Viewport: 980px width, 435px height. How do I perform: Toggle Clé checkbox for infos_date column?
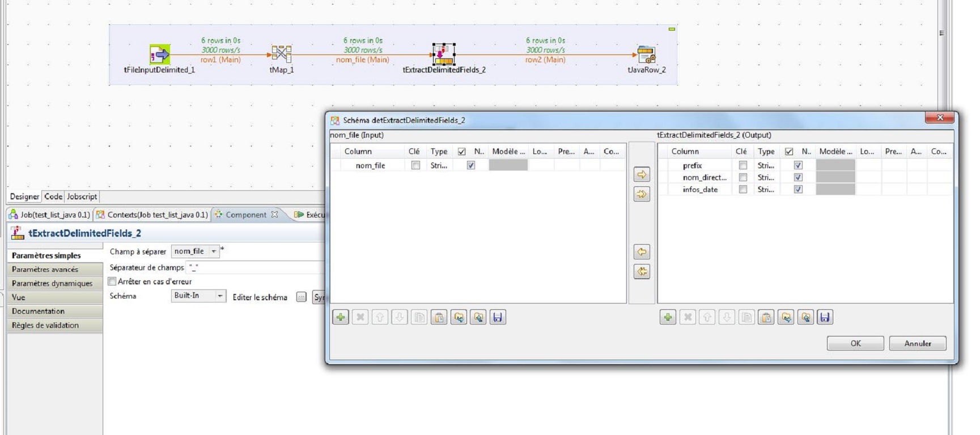[x=743, y=189]
